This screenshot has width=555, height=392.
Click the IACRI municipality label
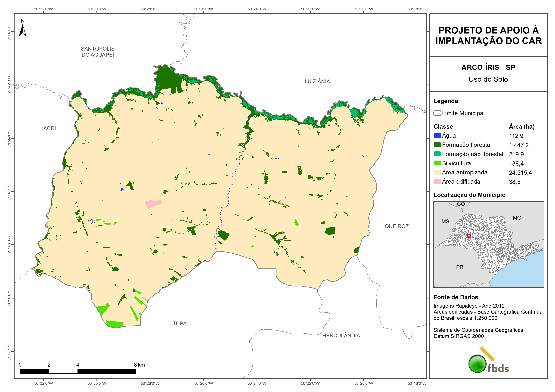coord(49,128)
